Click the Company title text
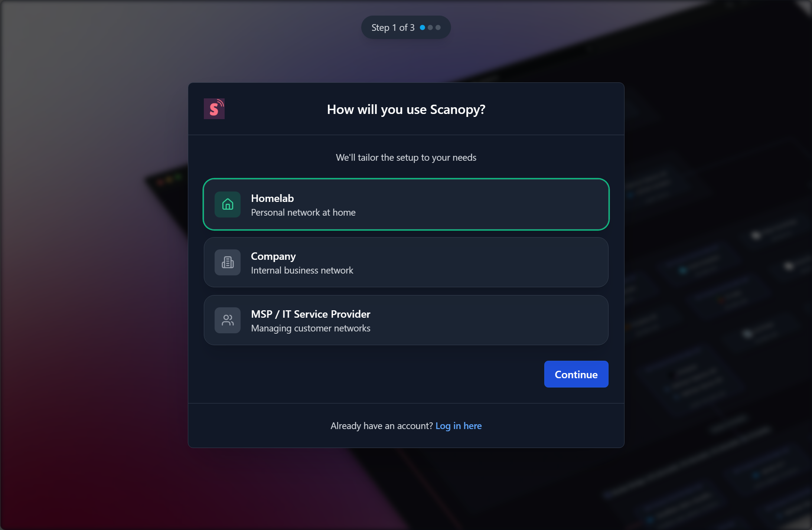The width and height of the screenshot is (812, 530). click(x=273, y=256)
